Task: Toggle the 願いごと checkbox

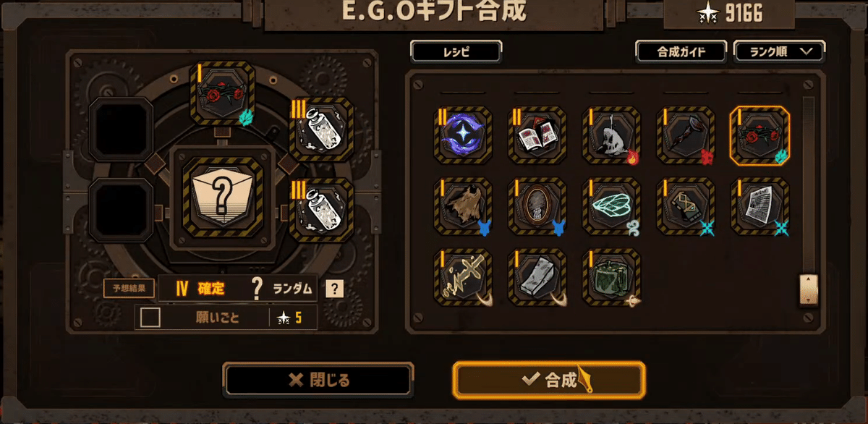Action: pos(150,317)
